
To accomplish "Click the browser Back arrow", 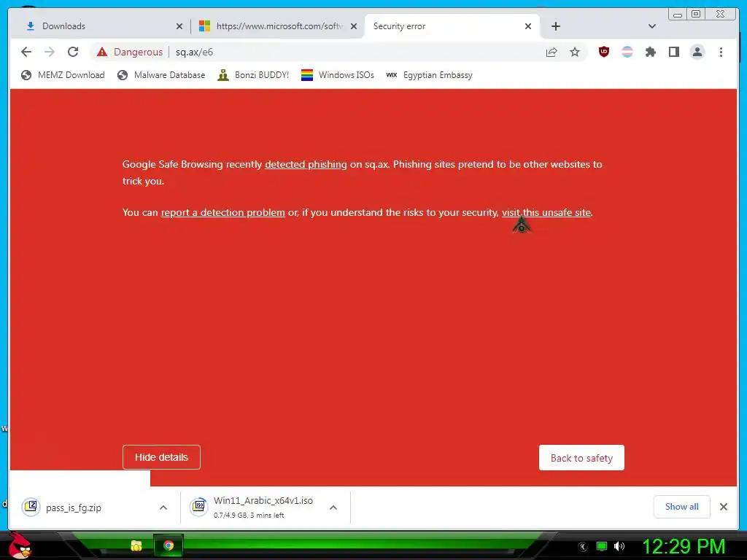I will [x=26, y=52].
